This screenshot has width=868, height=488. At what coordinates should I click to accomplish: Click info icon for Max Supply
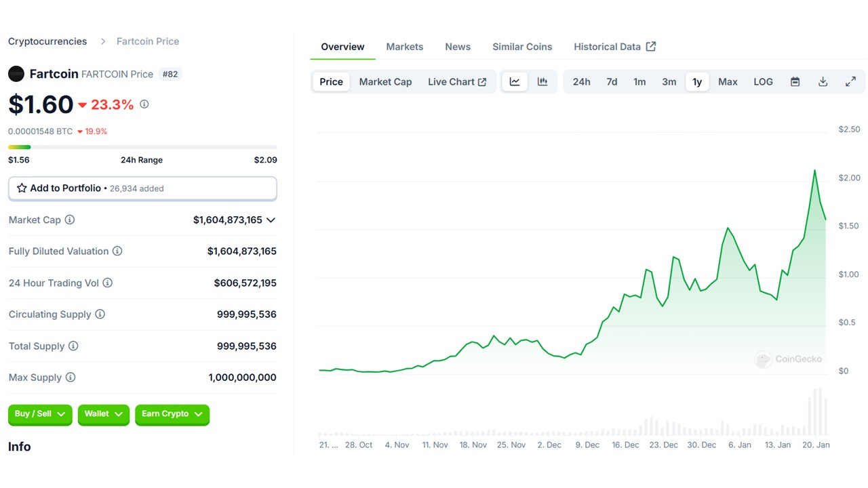click(x=70, y=378)
